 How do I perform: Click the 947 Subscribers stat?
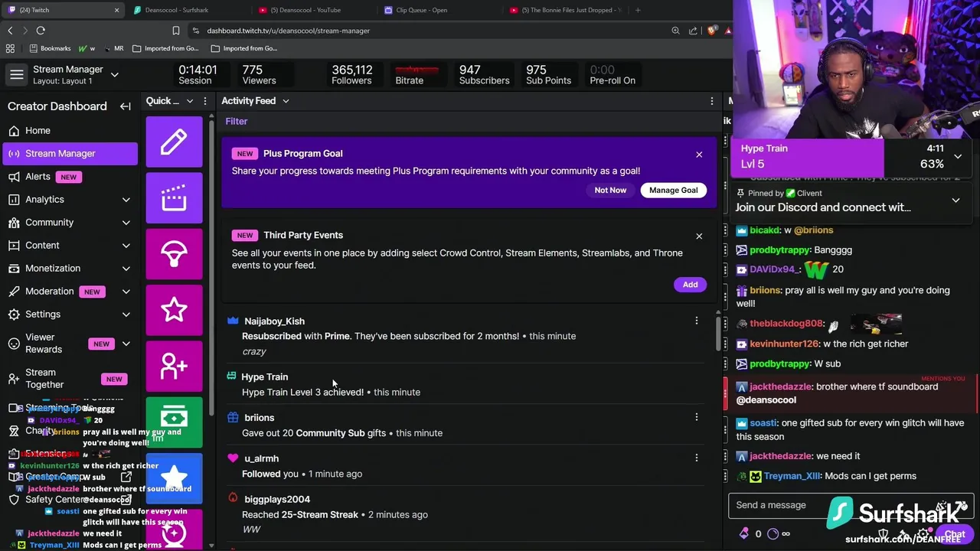(484, 75)
